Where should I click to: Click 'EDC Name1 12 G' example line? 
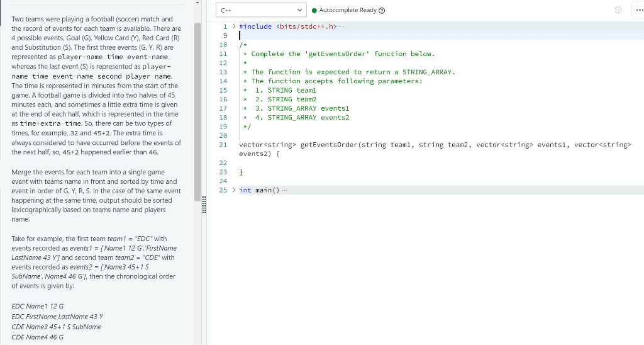coord(37,306)
